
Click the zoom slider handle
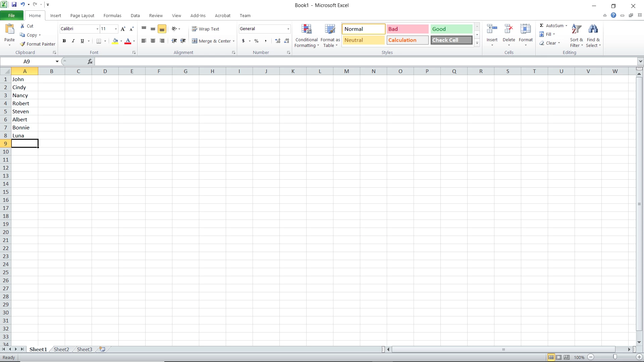tap(614, 357)
